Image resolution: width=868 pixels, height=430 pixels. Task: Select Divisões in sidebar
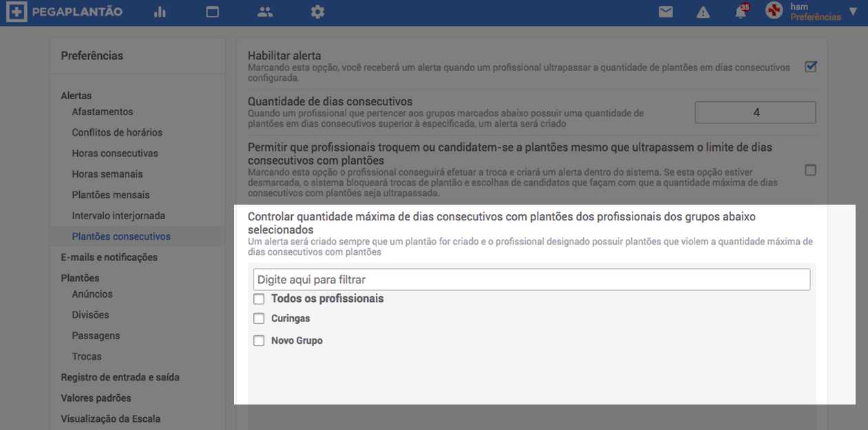click(x=90, y=315)
